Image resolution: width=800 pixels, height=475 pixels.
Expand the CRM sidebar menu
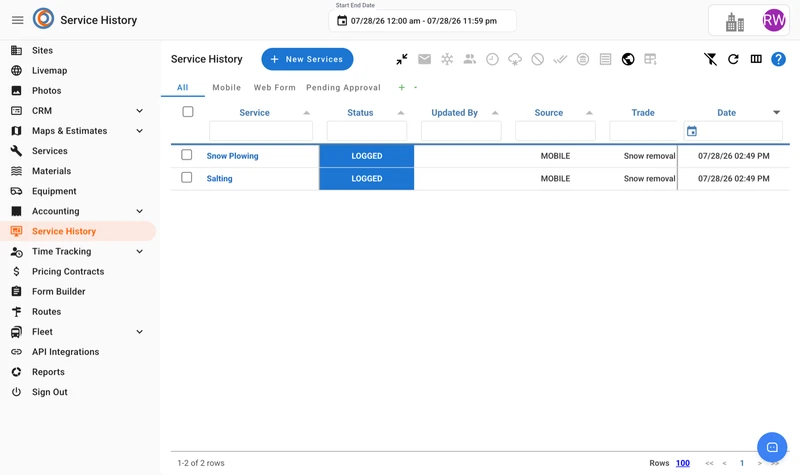pos(139,111)
